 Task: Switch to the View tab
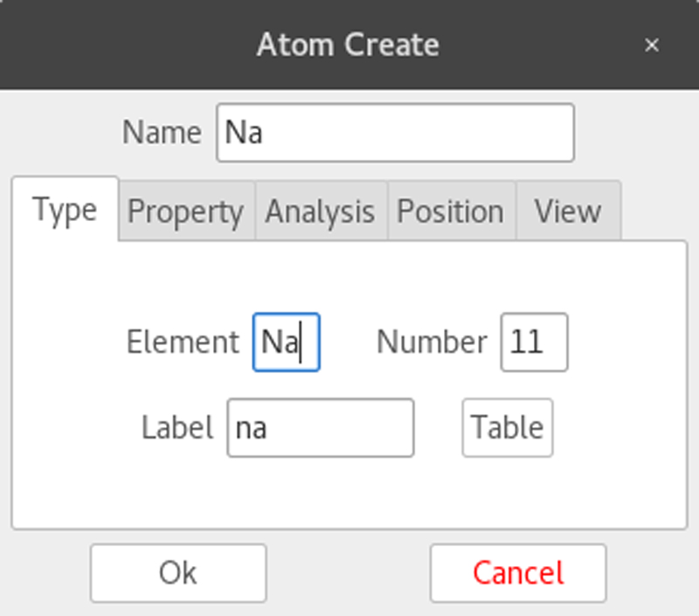point(567,211)
